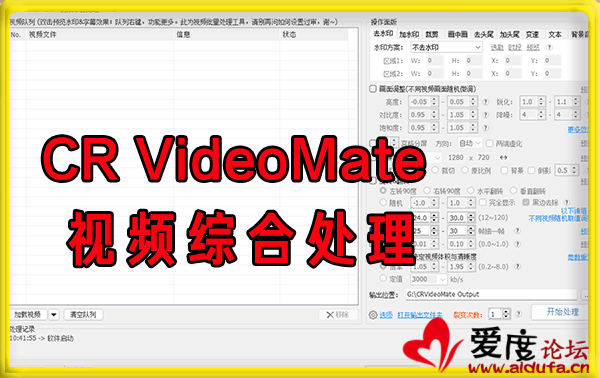The width and height of the screenshot is (600, 378).
Task: Open the 水印方案 dropdown showing 不去水印
Action: point(446,47)
